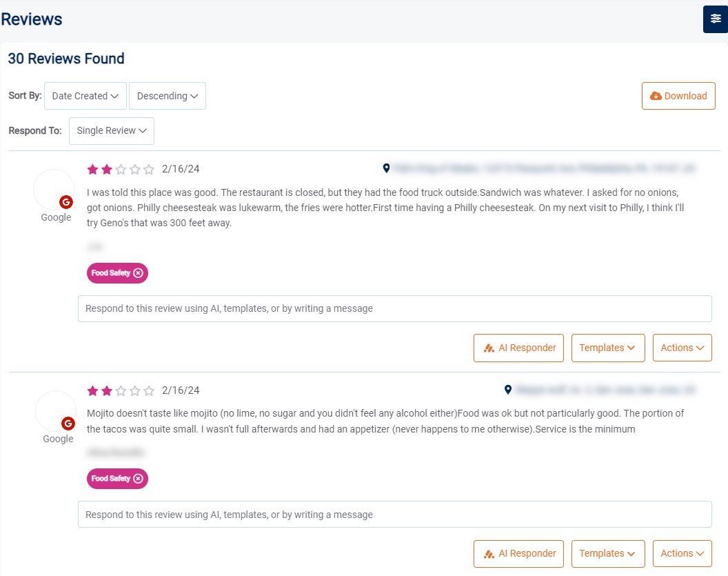
Task: Expand the Single Review respond-to dropdown
Action: click(x=112, y=130)
